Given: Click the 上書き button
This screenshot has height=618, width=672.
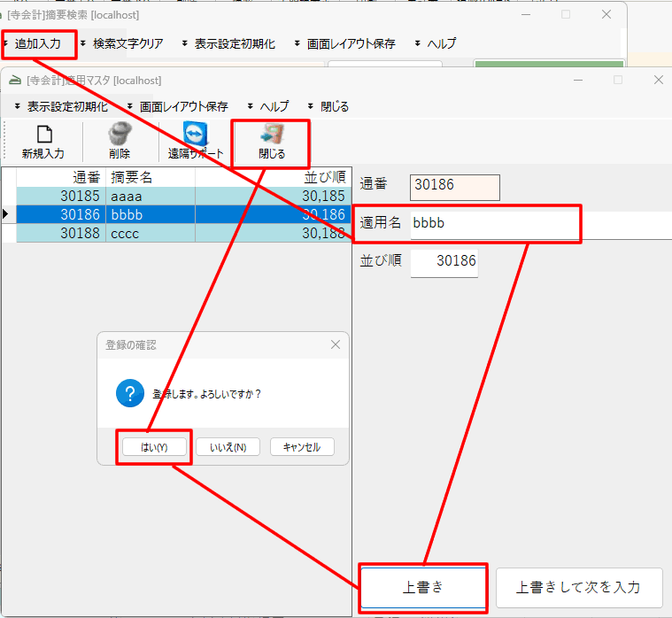Looking at the screenshot, I should point(423,587).
